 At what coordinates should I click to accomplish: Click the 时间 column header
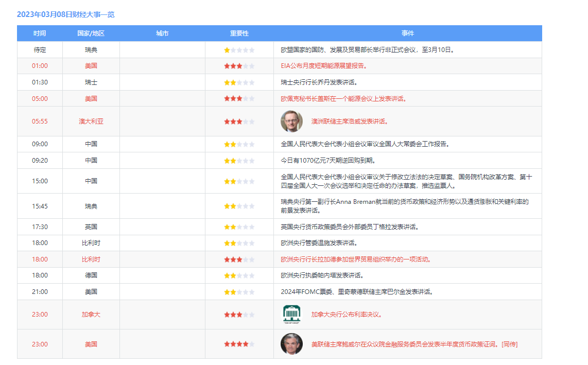pos(40,33)
